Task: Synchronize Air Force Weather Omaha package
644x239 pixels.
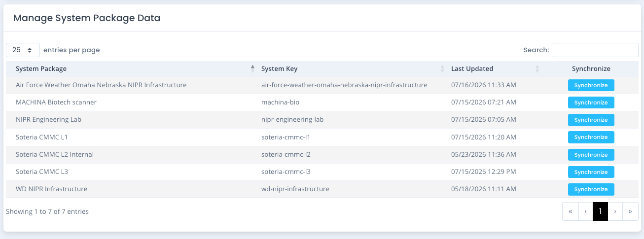Action: (591, 85)
